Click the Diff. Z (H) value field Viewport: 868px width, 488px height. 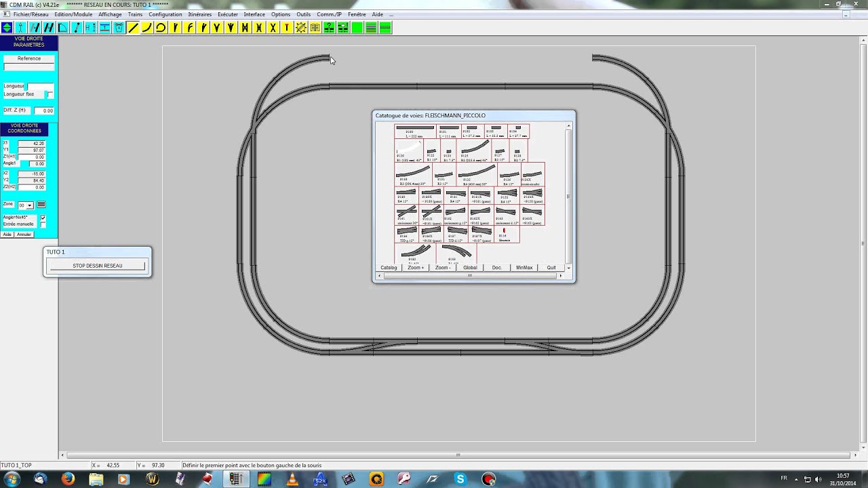pyautogui.click(x=44, y=110)
